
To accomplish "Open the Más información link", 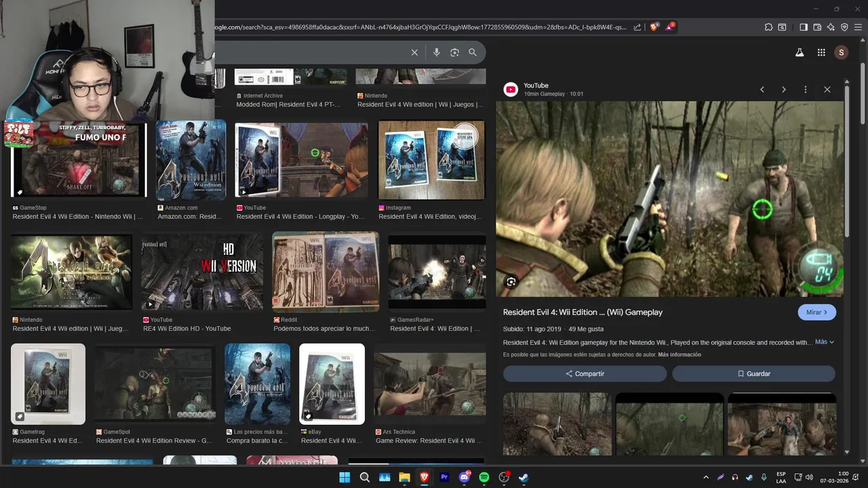I will click(679, 354).
